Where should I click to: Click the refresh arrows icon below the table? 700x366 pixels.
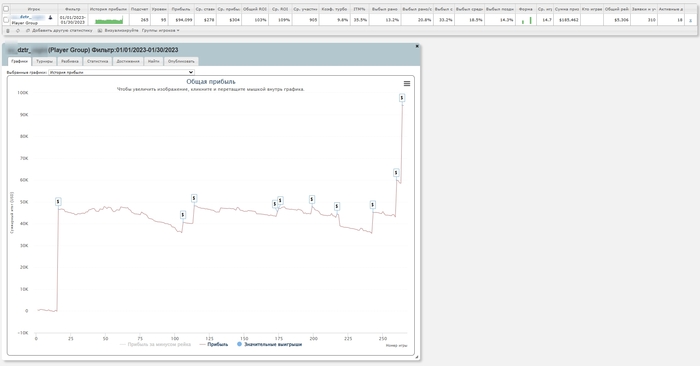18,31
